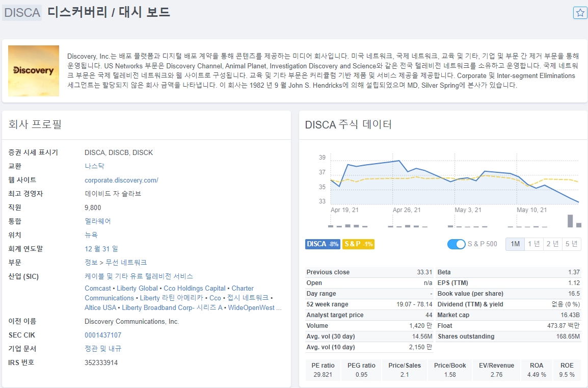Click the May 10, 21 chart axis label
Viewport: 588px width, 388px height.
532,210
